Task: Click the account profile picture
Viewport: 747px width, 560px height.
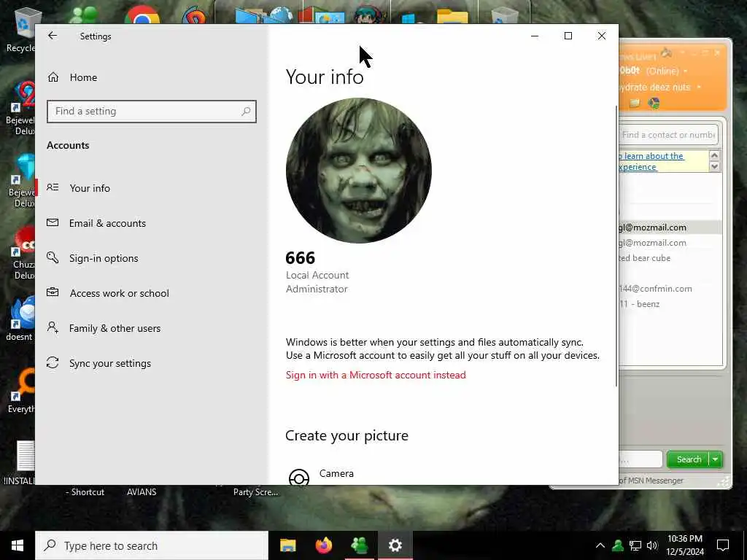Action: pyautogui.click(x=359, y=171)
